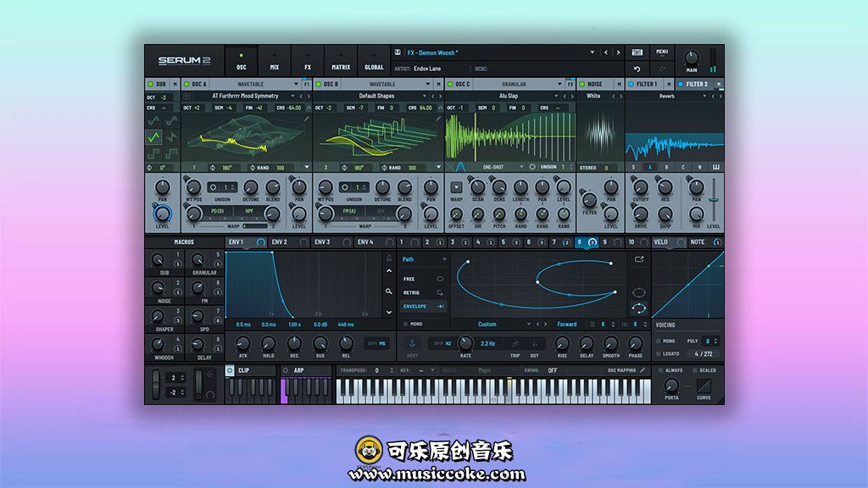
Task: Go to next preset arrow
Action: click(x=618, y=53)
